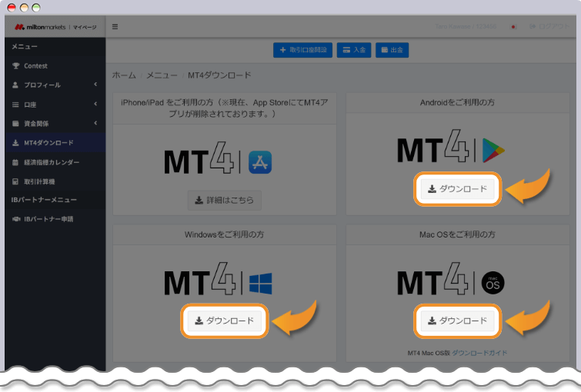Viewport: 581px width, 392px height.
Task: Click the miltonmarkets logo
Action: tap(40, 27)
